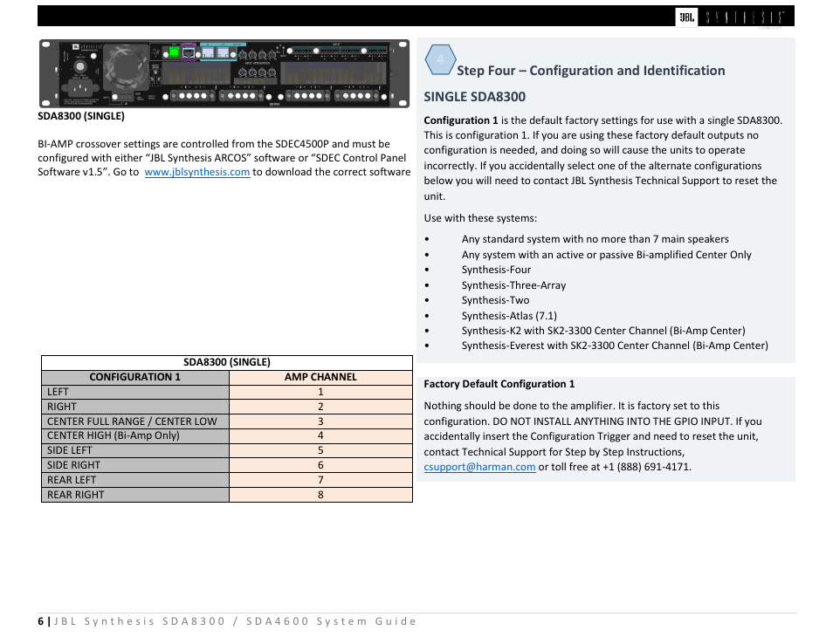Viewport: 833px width, 644px height.
Task: Click the csupport@harman.com email link
Action: (x=479, y=467)
